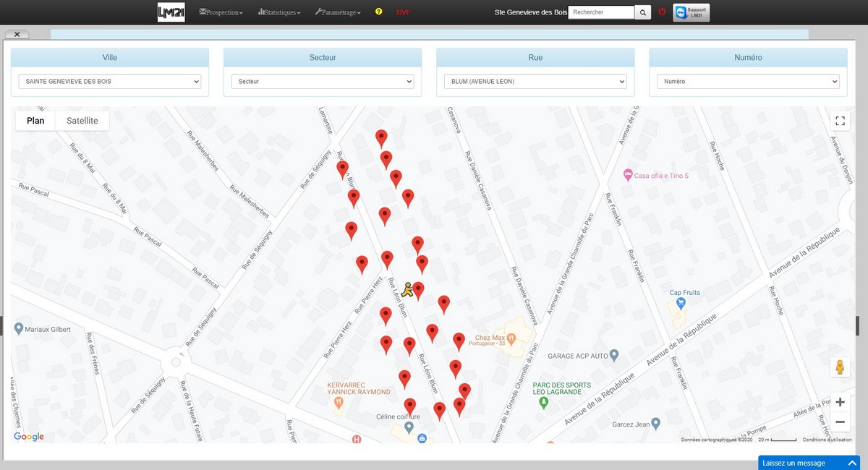868x470 pixels.
Task: Open the Statistiques menu
Action: pyautogui.click(x=279, y=12)
